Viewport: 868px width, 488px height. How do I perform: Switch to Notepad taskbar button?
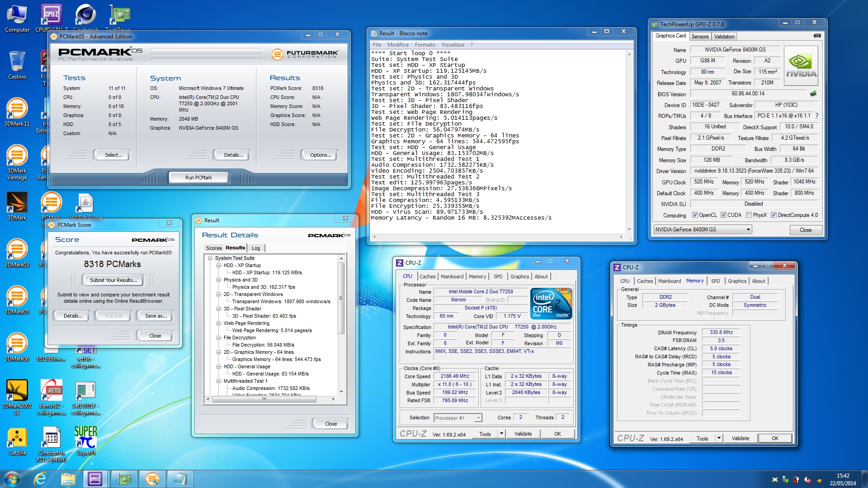pos(180,479)
